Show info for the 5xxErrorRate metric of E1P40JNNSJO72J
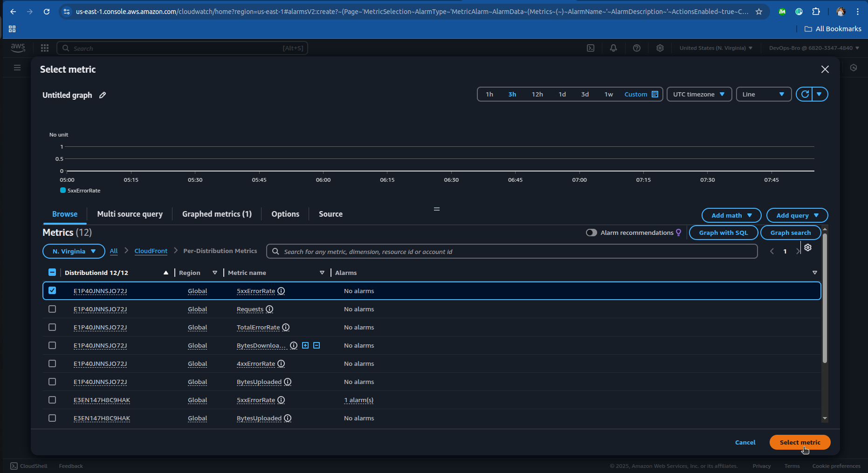Viewport: 868px width, 473px height. click(281, 291)
